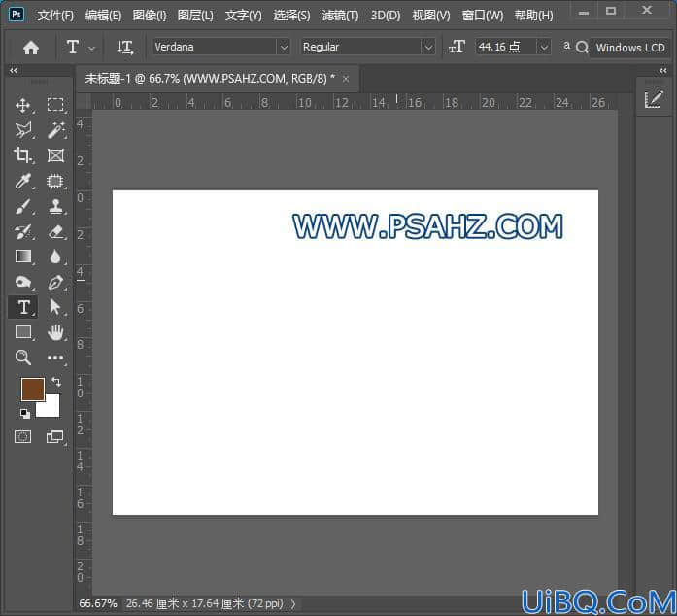Select the Zoom tool
Viewport: 677px width, 616px height.
(x=22, y=358)
